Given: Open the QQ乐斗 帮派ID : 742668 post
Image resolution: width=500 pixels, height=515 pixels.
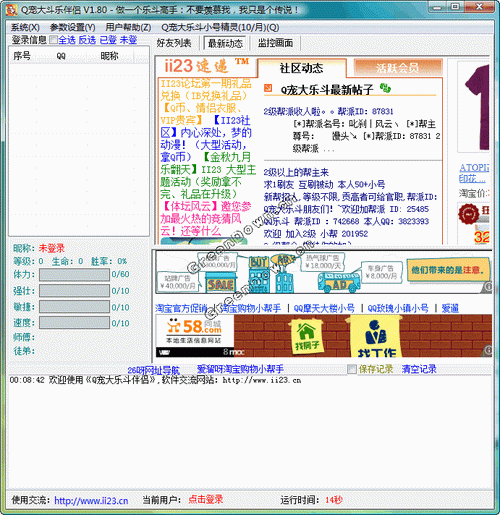Looking at the screenshot, I should point(346,221).
